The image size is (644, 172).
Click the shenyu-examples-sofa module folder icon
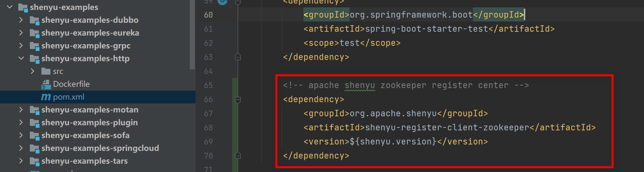pos(34,135)
